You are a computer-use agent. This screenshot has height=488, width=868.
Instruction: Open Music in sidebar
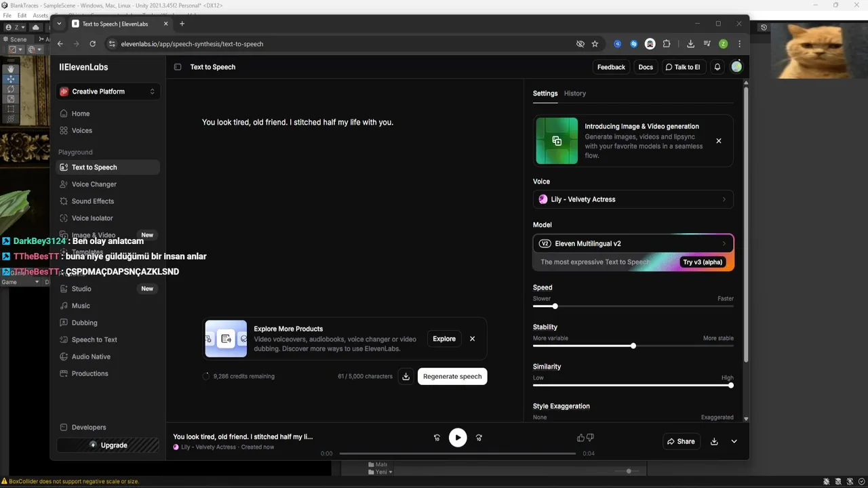(x=108, y=306)
